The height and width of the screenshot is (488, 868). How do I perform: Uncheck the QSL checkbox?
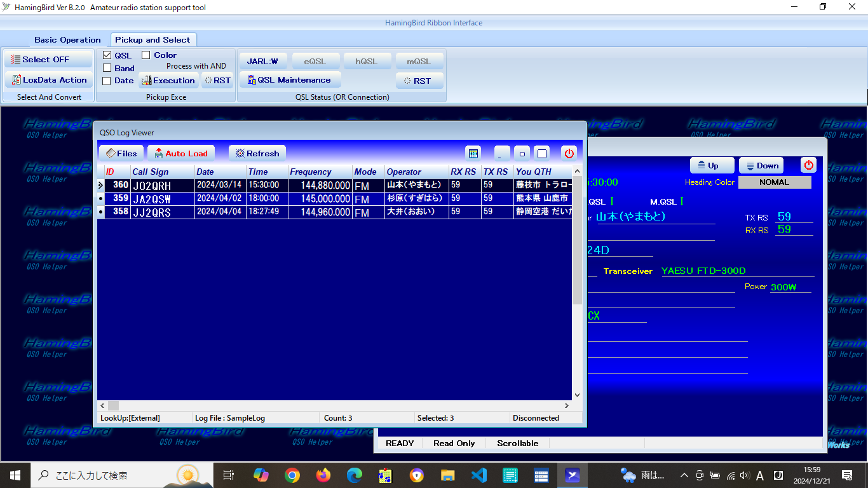pos(107,55)
